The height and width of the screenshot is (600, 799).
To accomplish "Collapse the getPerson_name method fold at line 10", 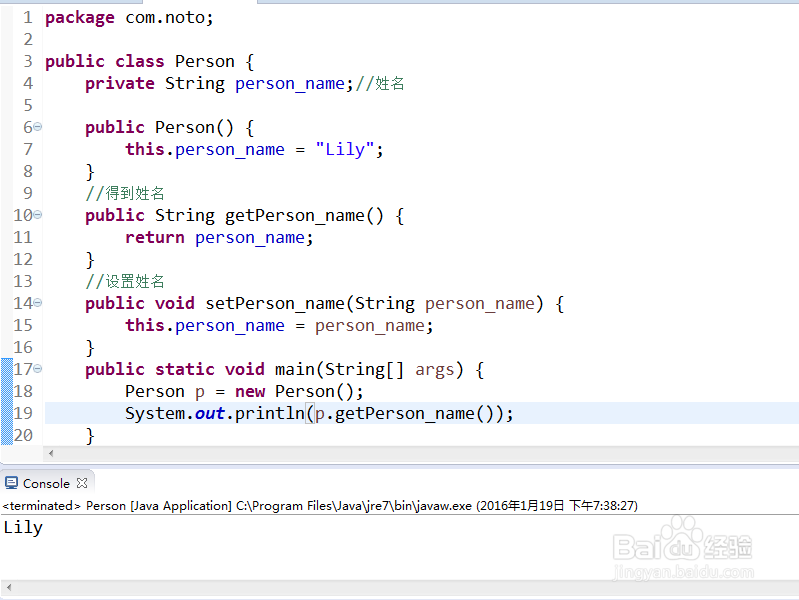I will tap(38, 215).
